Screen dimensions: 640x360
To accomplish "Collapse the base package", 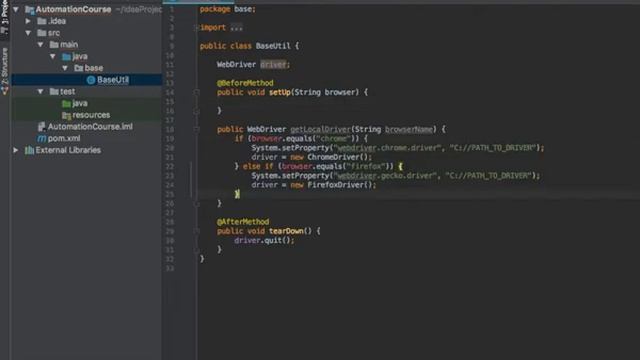I will 65,68.
